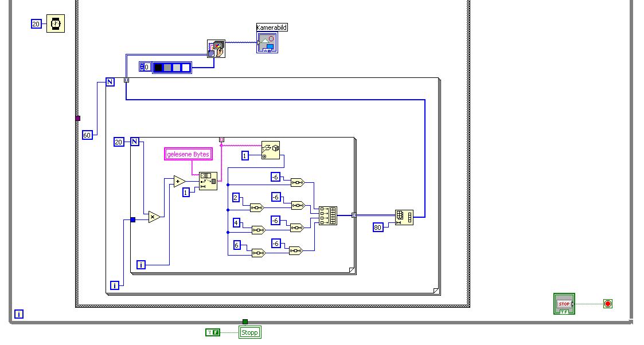This screenshot has width=644, height=345.
Task: Click the Wait (ms) watch icon
Action: pos(56,23)
